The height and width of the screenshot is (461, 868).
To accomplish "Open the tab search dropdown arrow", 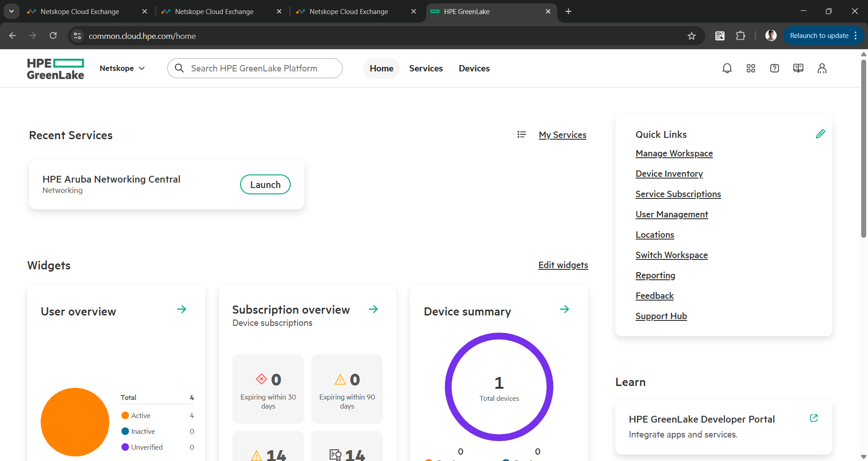I will 11,11.
